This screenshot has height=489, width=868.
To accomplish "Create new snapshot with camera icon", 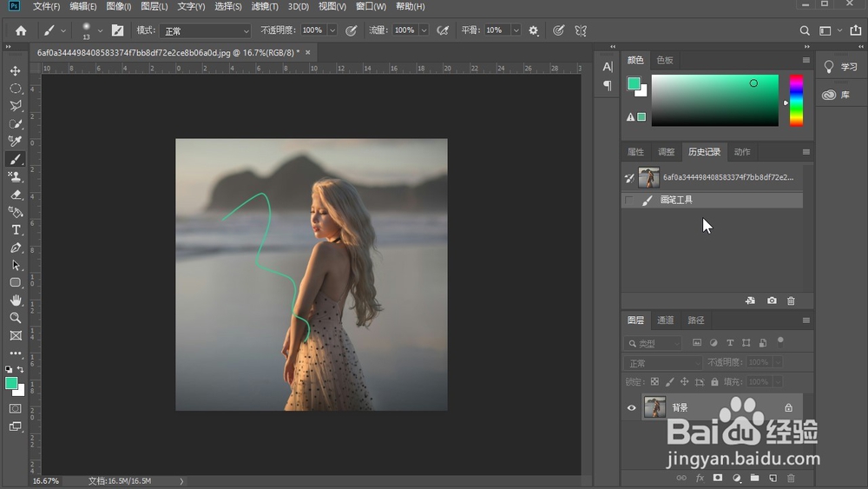I will [x=772, y=301].
